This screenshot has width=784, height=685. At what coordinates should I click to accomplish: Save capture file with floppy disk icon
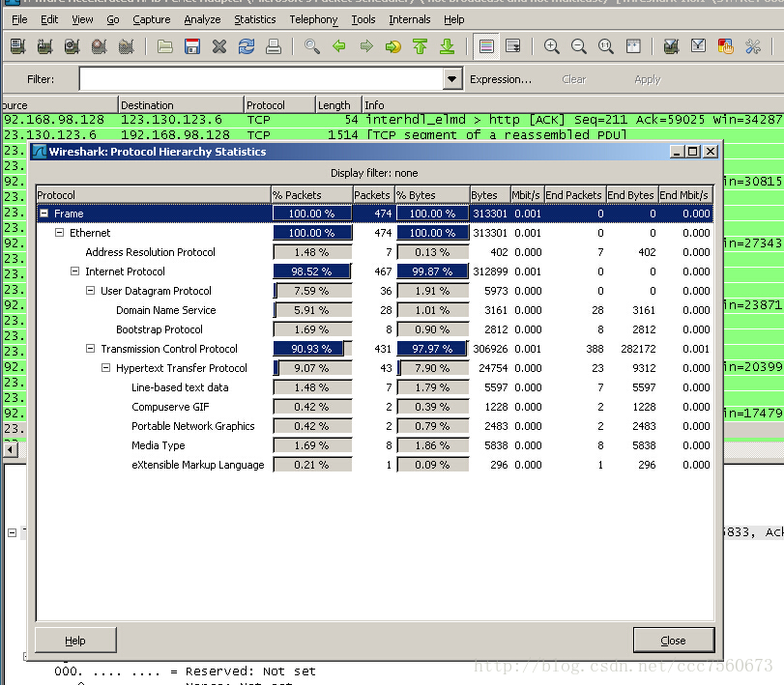(192, 46)
